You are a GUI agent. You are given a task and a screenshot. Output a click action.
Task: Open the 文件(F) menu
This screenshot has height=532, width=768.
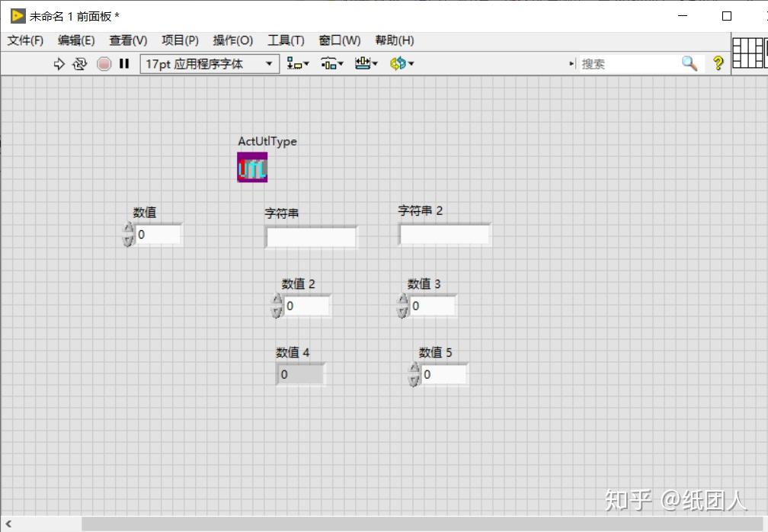[24, 40]
